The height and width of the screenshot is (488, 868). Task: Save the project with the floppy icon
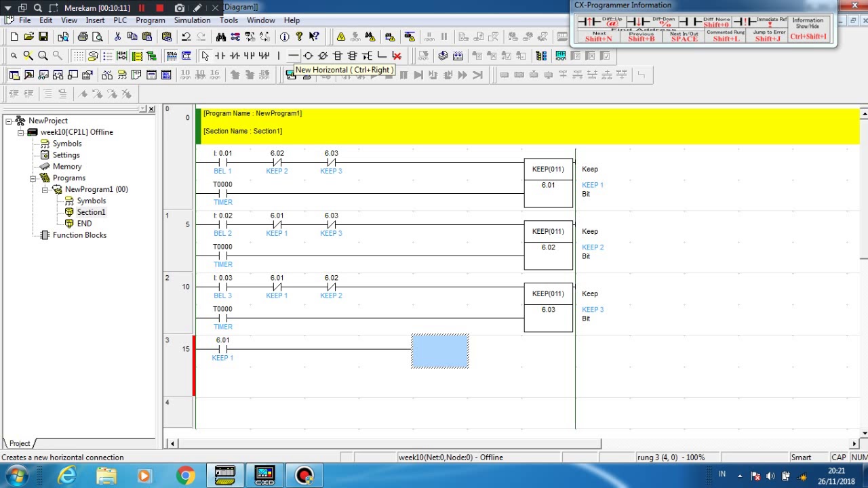(x=43, y=37)
